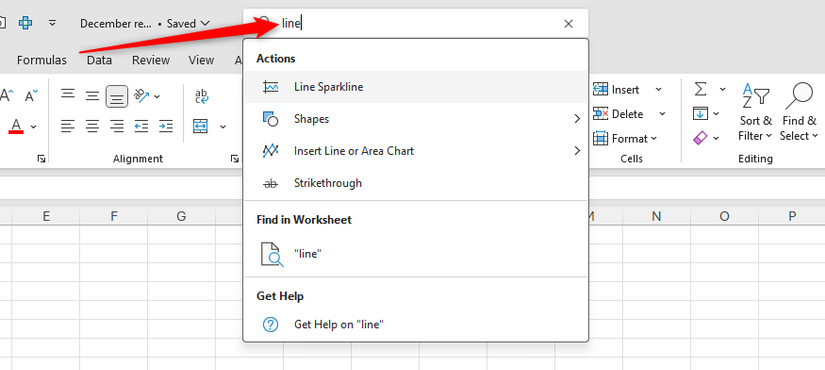Screen dimensions: 825x370
Task: Open the Insert cells dropdown arrow
Action: click(658, 89)
